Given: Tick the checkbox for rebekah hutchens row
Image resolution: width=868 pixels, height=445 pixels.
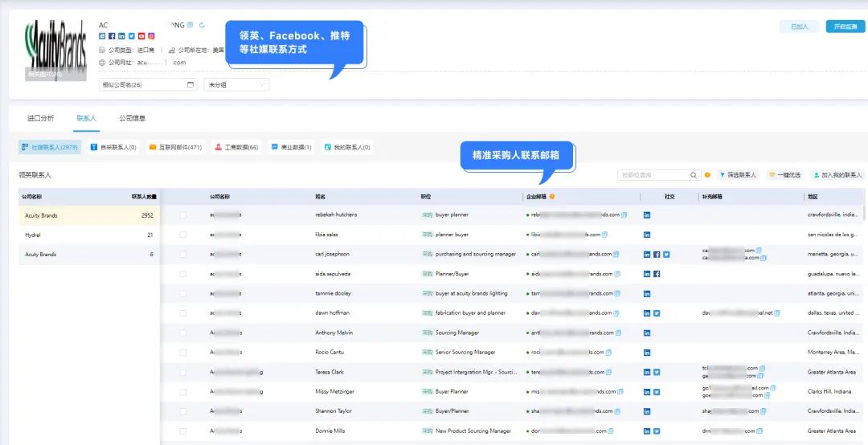Looking at the screenshot, I should click(183, 214).
